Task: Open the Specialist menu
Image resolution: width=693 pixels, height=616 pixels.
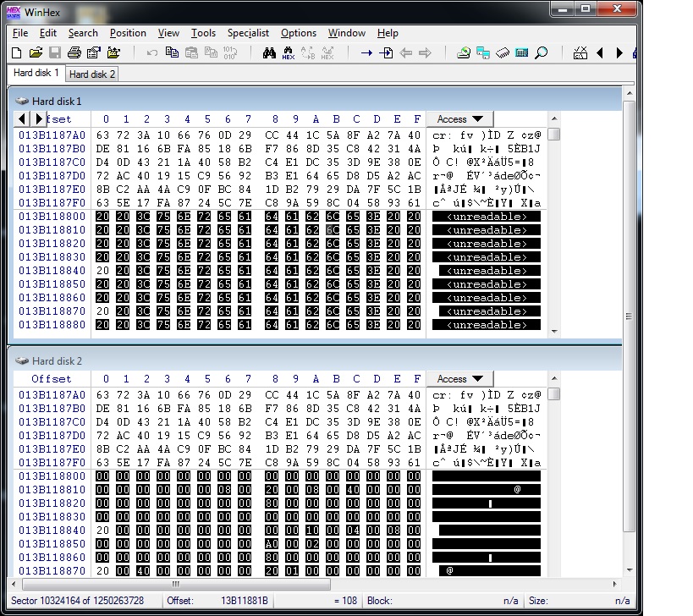Action: click(248, 33)
